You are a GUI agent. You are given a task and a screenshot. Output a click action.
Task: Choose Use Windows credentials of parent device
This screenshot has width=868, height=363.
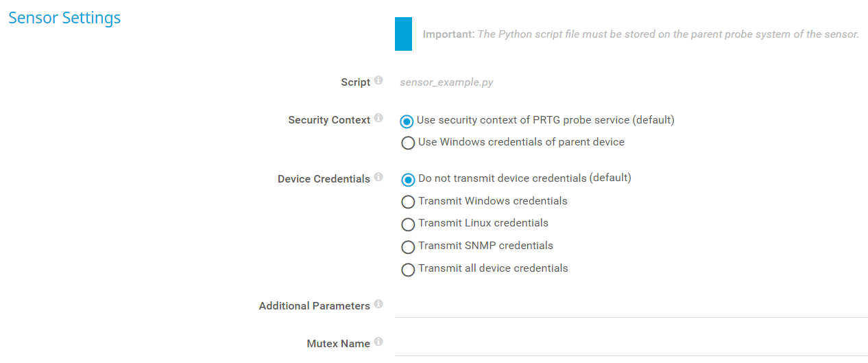(408, 143)
